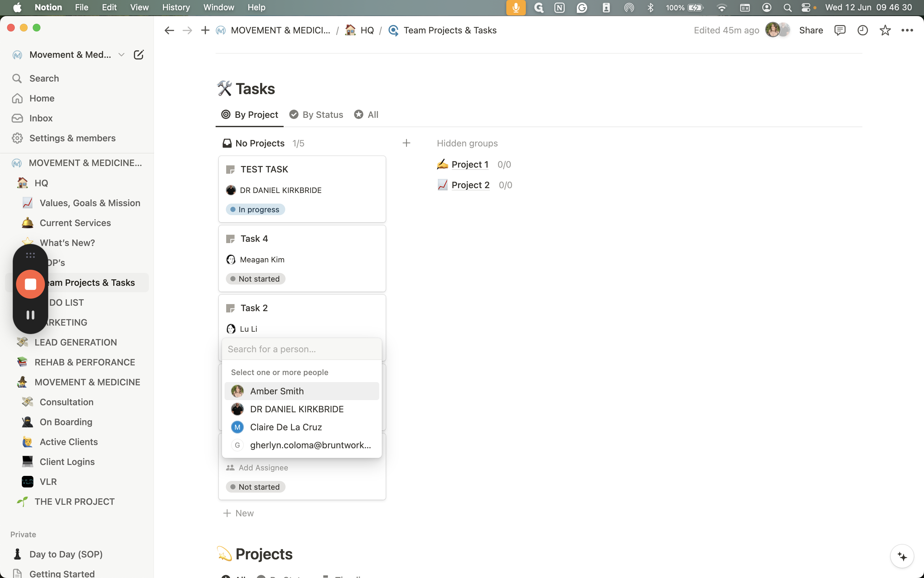Switch to the All tasks tab
The width and height of the screenshot is (924, 578).
pos(366,115)
